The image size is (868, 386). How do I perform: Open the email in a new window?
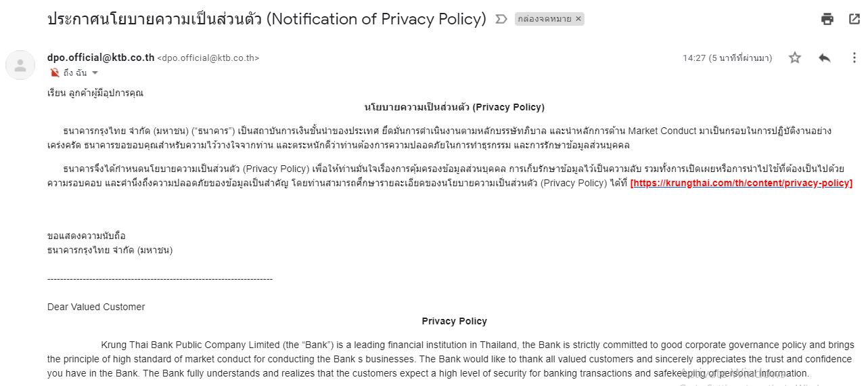click(x=854, y=19)
